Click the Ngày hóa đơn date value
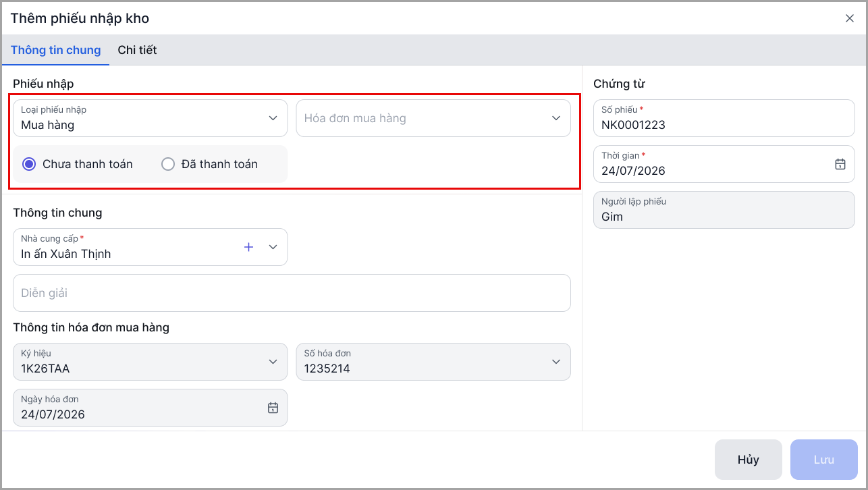This screenshot has height=490, width=868. pos(53,414)
